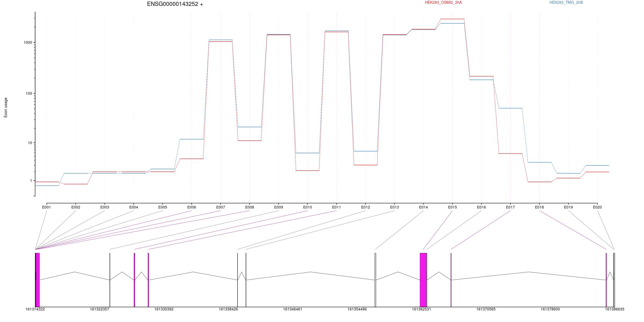Select exon label E014
Screen dimensions: 644x322
tap(423, 207)
